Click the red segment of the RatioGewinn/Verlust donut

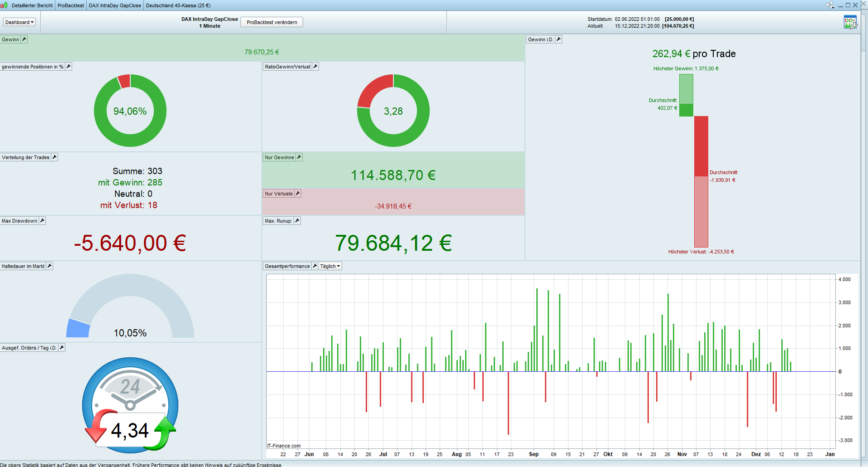(372, 89)
